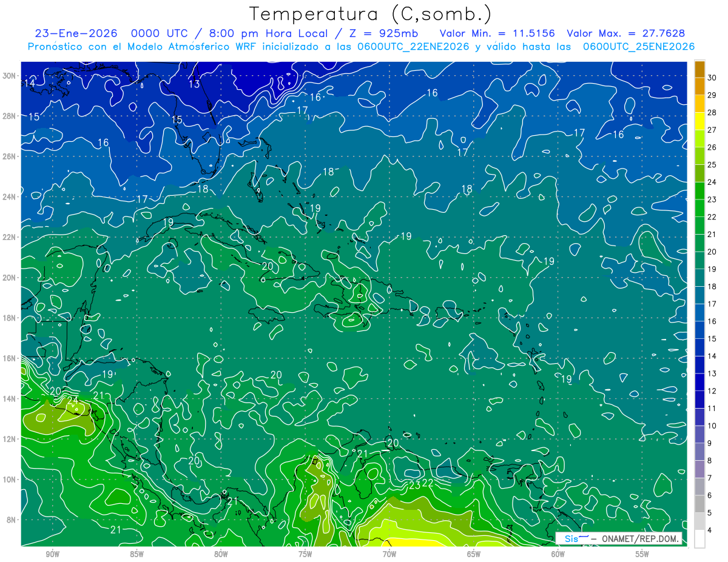Click the longitude axis label "80W"

tap(221, 554)
